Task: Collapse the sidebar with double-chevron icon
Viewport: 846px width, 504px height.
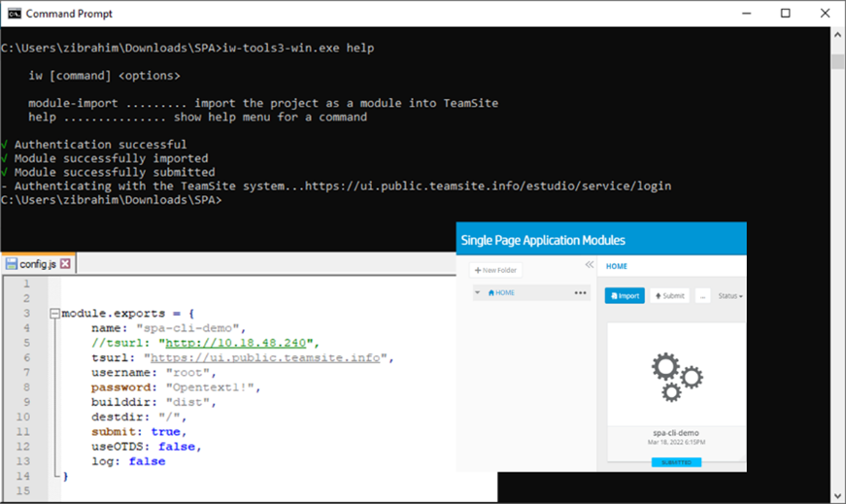Action: pyautogui.click(x=589, y=265)
